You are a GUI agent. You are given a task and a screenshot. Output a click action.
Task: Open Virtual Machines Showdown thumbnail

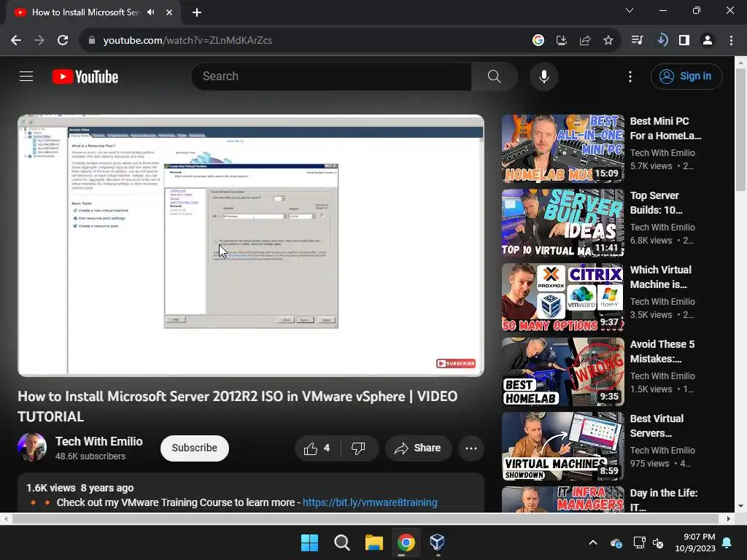562,446
